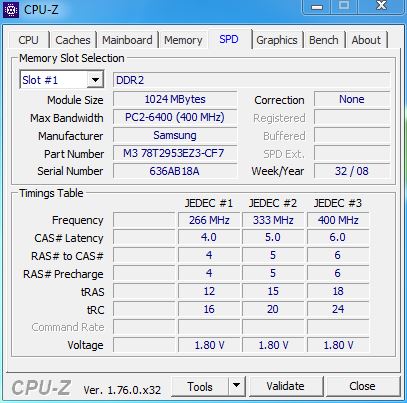This screenshot has height=403, width=407.
Task: Show the About tab
Action: point(366,40)
